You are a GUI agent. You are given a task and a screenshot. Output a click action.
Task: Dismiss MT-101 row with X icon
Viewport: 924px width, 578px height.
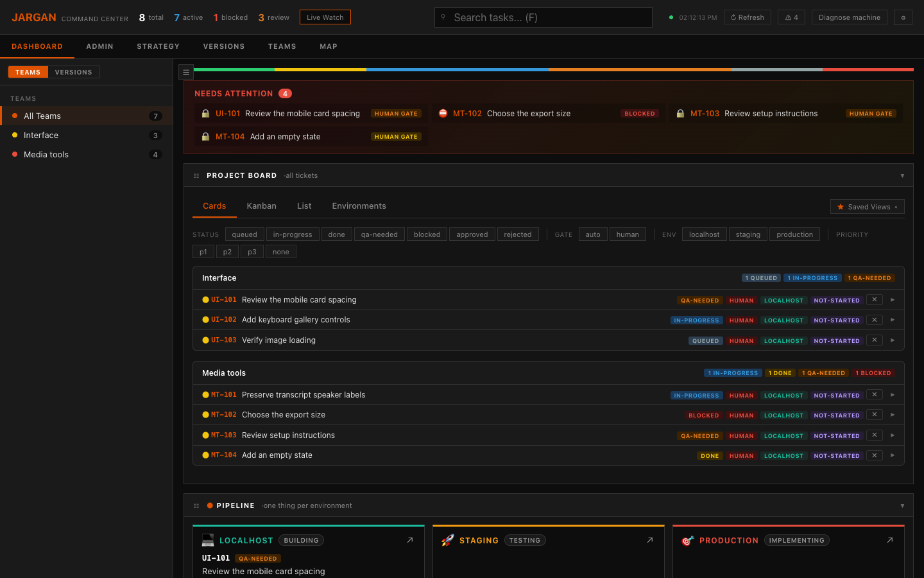[875, 394]
